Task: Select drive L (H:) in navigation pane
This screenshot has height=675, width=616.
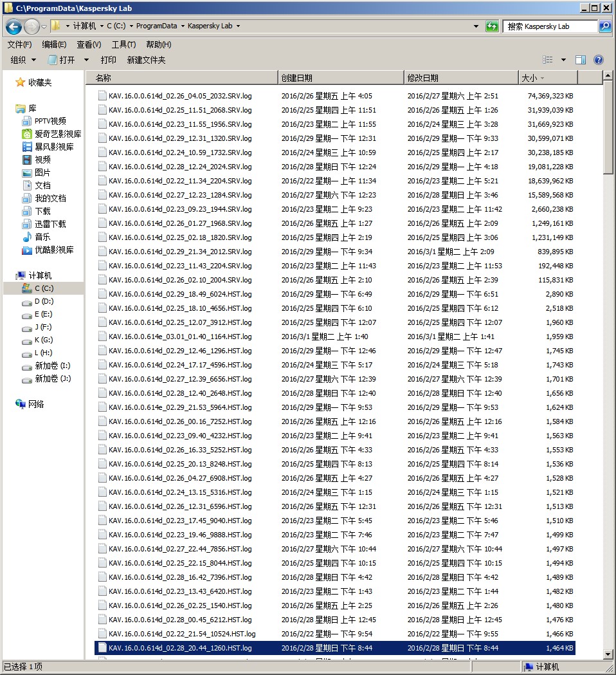Action: click(37, 353)
